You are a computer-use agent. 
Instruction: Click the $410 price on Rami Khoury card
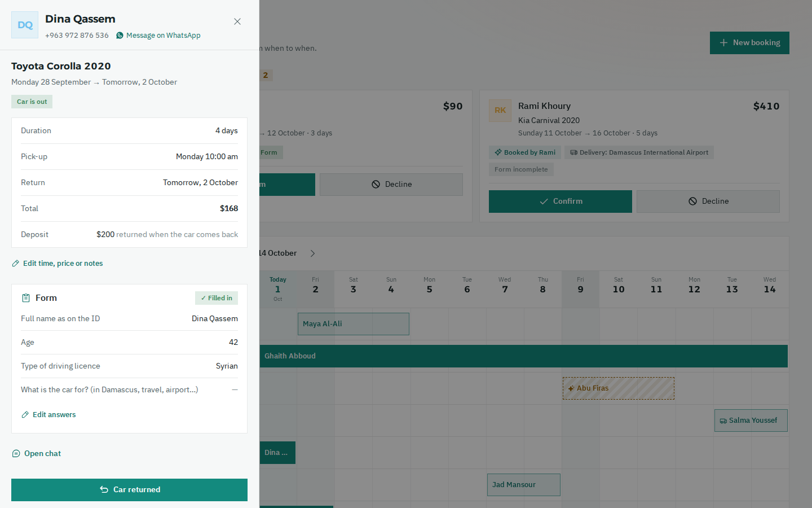click(x=766, y=106)
